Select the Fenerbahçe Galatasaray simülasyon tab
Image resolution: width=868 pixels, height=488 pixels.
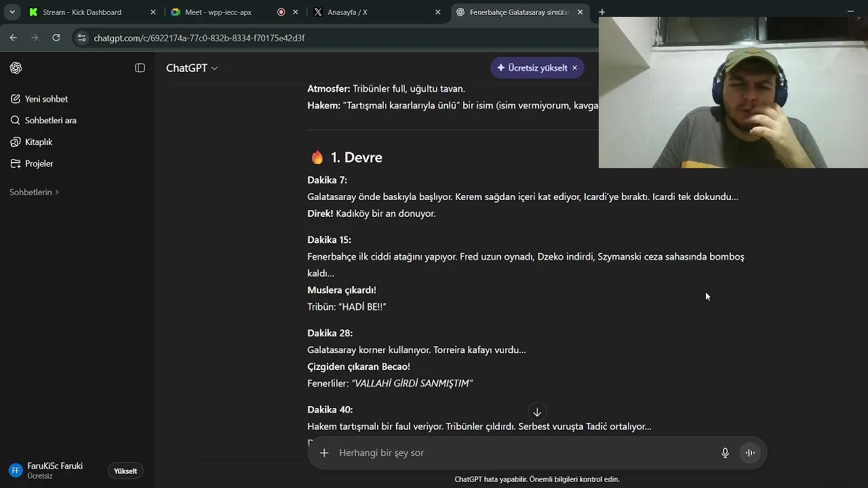pos(519,12)
